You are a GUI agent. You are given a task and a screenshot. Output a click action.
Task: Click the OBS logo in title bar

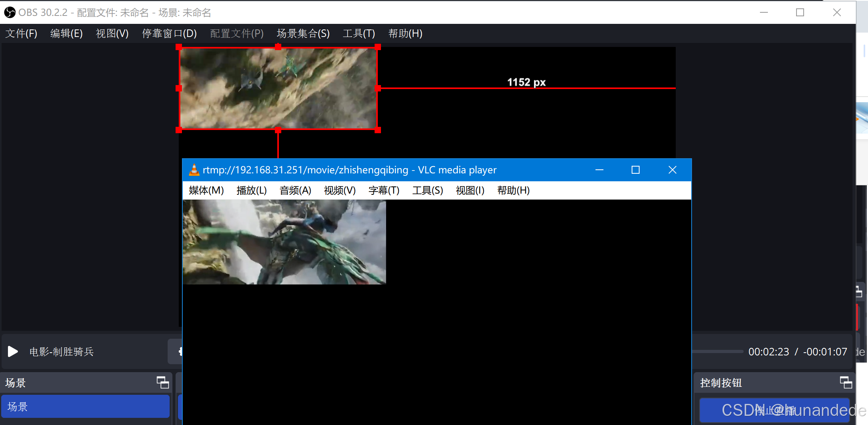[x=10, y=12]
